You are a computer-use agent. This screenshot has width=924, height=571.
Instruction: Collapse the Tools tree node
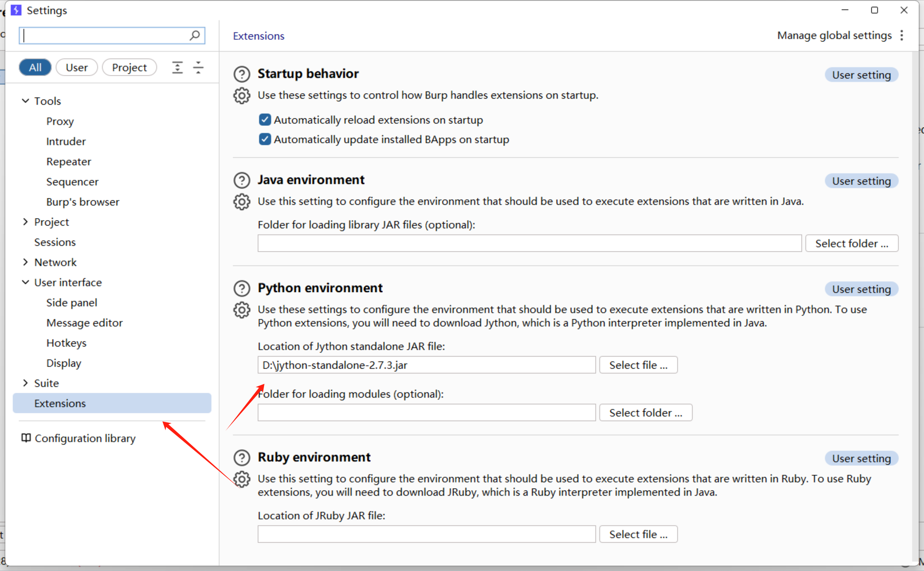click(x=26, y=101)
